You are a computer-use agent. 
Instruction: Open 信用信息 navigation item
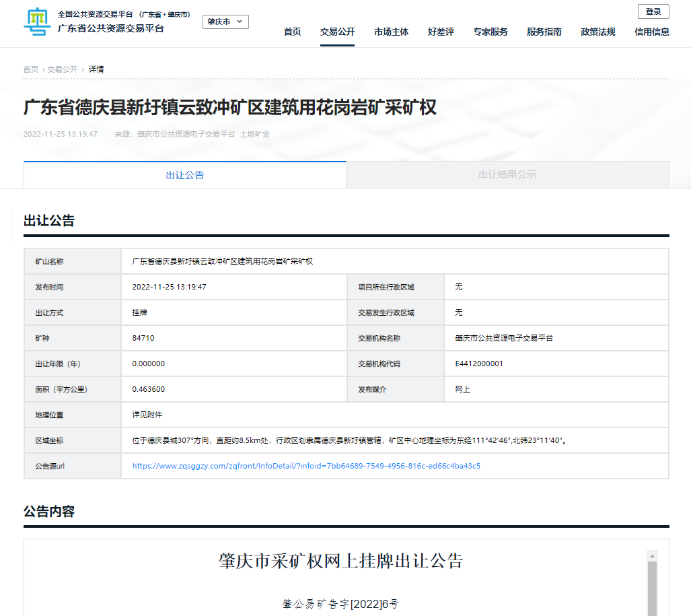651,32
